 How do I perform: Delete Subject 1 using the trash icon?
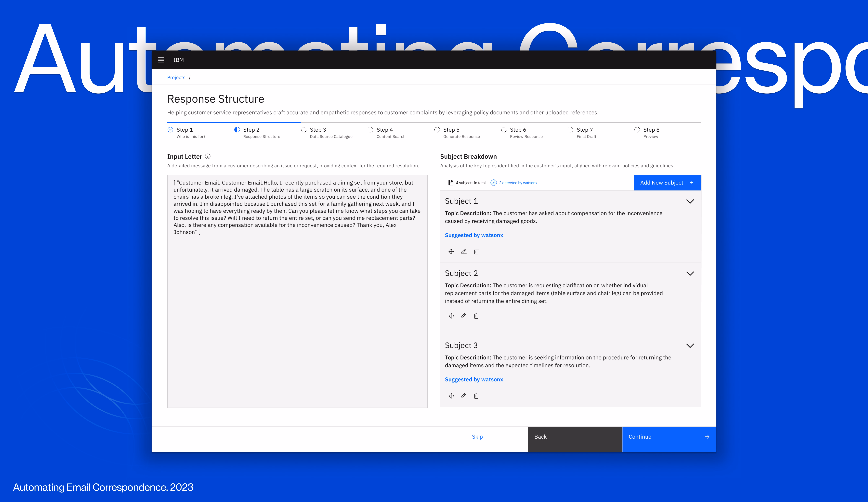pos(476,252)
